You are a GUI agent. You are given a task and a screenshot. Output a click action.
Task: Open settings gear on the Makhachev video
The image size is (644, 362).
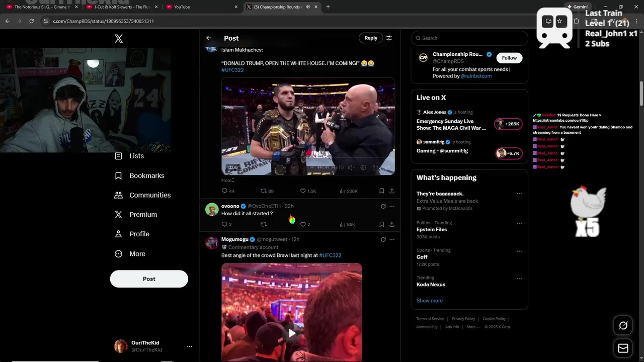pos(363,168)
